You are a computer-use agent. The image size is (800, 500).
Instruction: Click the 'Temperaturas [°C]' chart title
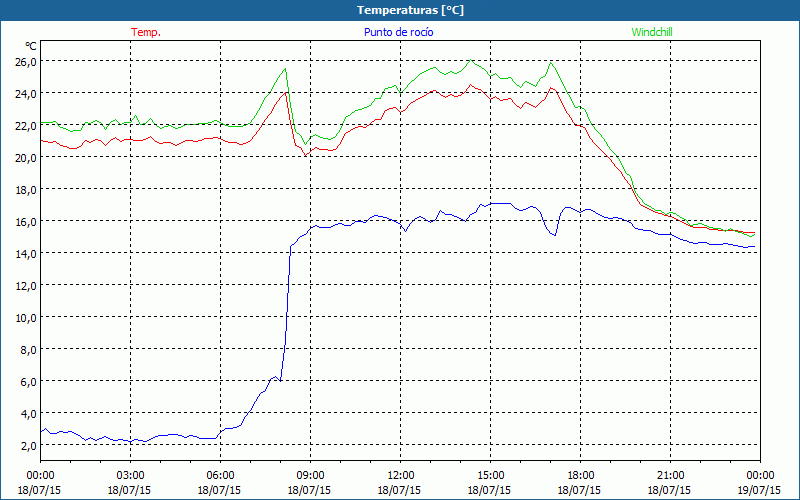click(x=410, y=10)
